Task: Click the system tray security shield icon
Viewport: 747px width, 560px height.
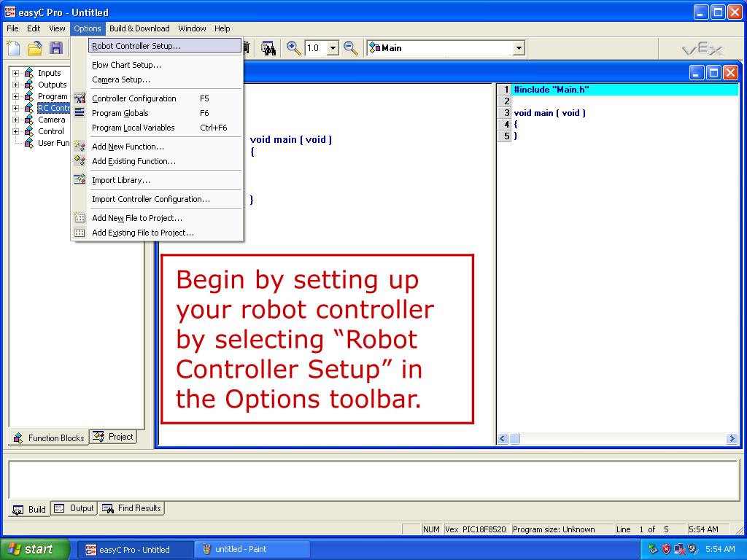Action: pyautogui.click(x=666, y=549)
